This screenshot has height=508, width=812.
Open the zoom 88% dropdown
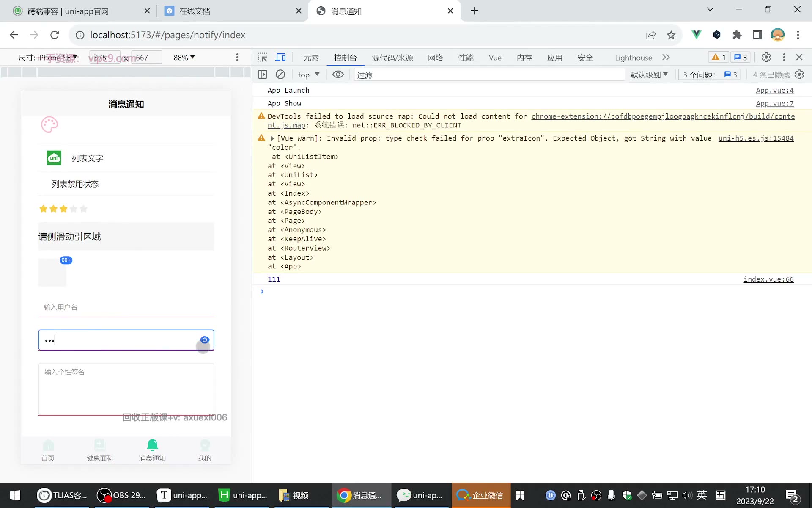point(184,57)
